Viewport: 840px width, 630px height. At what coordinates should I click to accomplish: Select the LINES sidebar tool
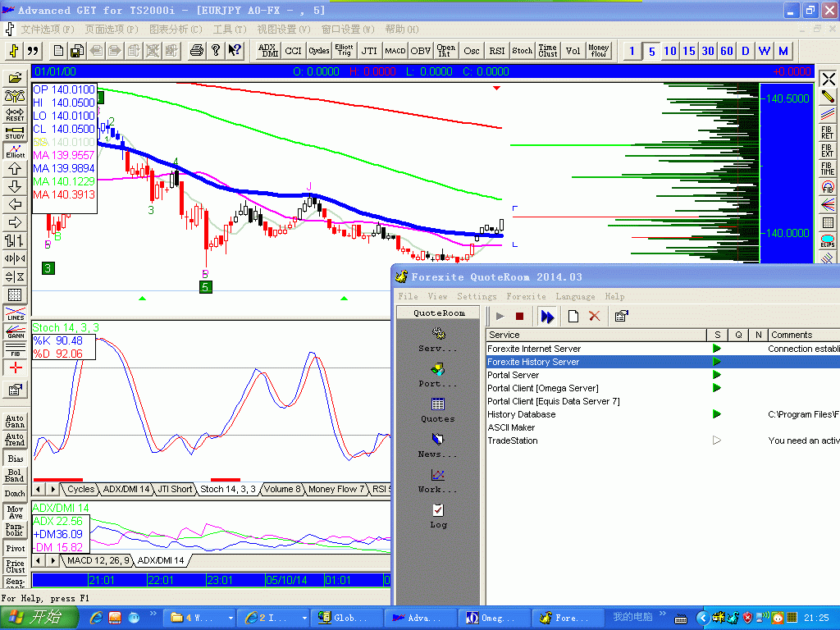(x=15, y=314)
